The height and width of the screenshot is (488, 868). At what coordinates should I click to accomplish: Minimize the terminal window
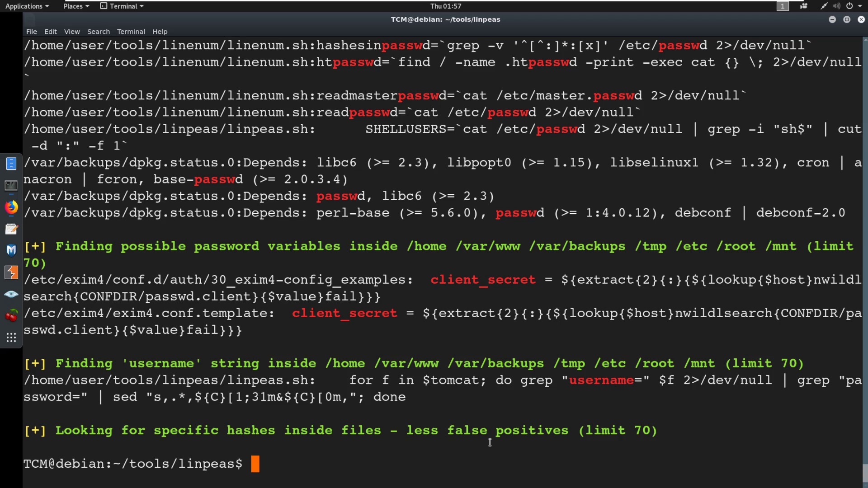[x=832, y=19]
